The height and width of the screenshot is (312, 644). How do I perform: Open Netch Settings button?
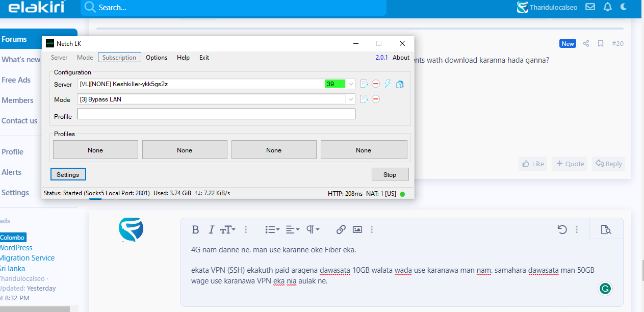(68, 174)
